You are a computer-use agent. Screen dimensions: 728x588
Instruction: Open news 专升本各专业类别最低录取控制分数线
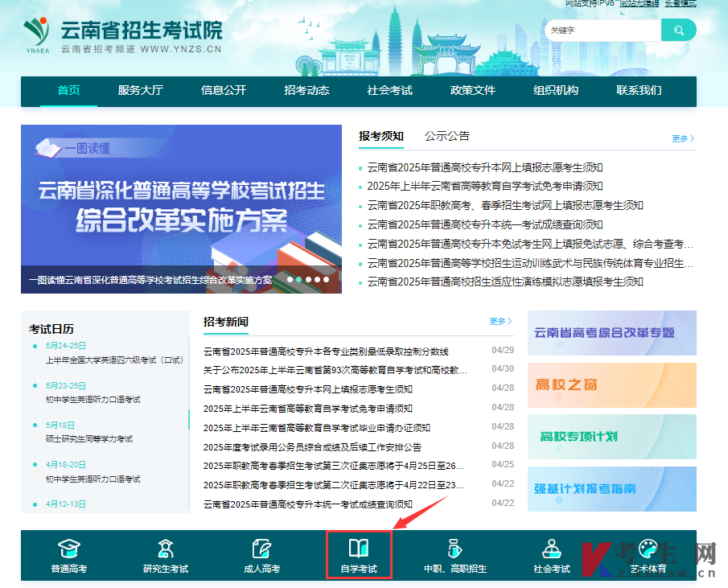click(x=326, y=352)
